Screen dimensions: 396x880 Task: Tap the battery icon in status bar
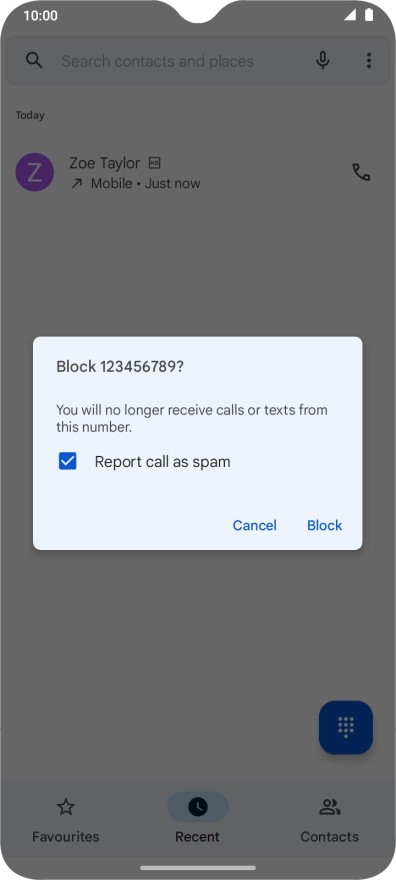(369, 15)
